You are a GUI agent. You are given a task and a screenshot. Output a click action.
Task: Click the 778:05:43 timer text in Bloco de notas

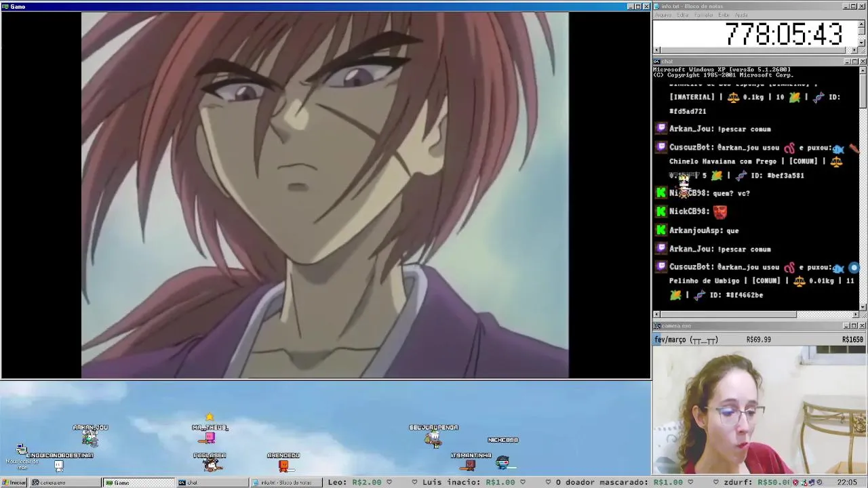(783, 34)
